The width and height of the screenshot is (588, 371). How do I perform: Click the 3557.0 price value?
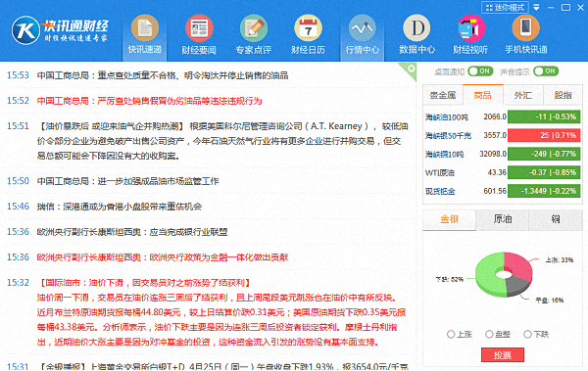[x=495, y=135]
